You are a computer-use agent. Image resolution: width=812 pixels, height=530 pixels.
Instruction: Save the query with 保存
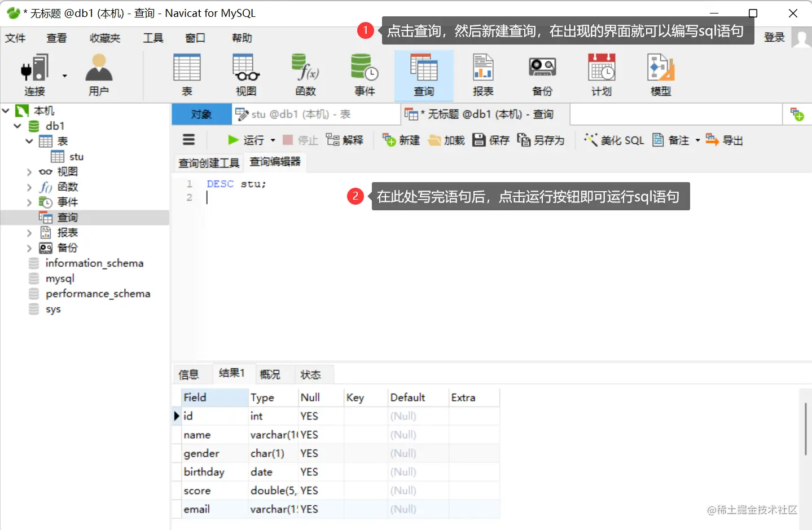[491, 140]
